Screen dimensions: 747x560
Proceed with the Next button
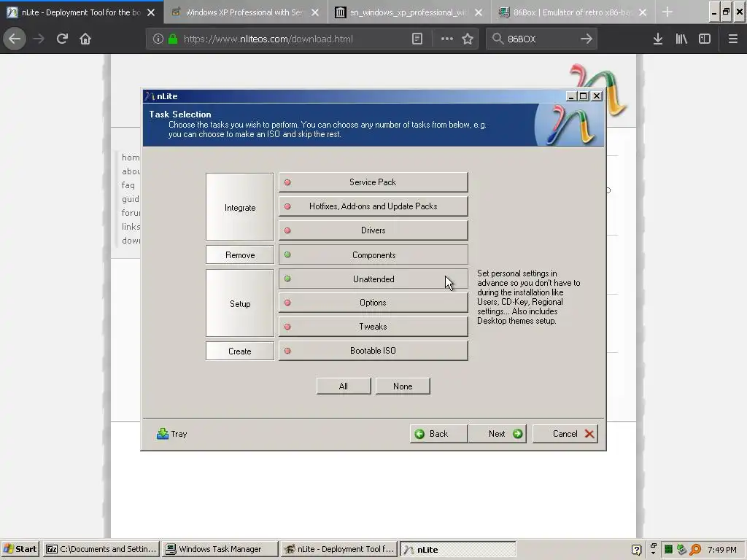click(x=498, y=434)
